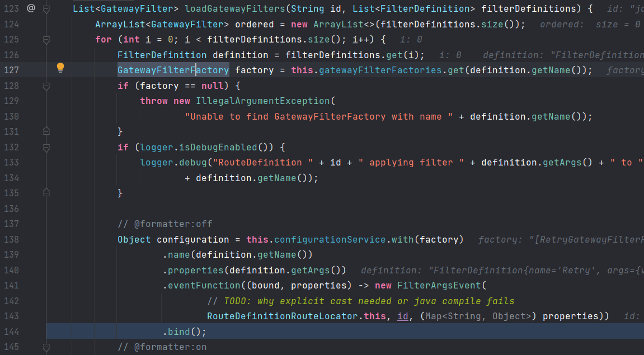Fold the logger.isDebugEnabled if block
Screen dimensions: 644x355
pos(46,148)
